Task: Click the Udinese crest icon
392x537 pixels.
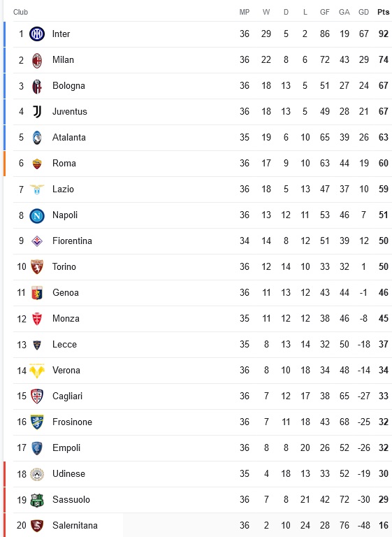Action: (37, 474)
